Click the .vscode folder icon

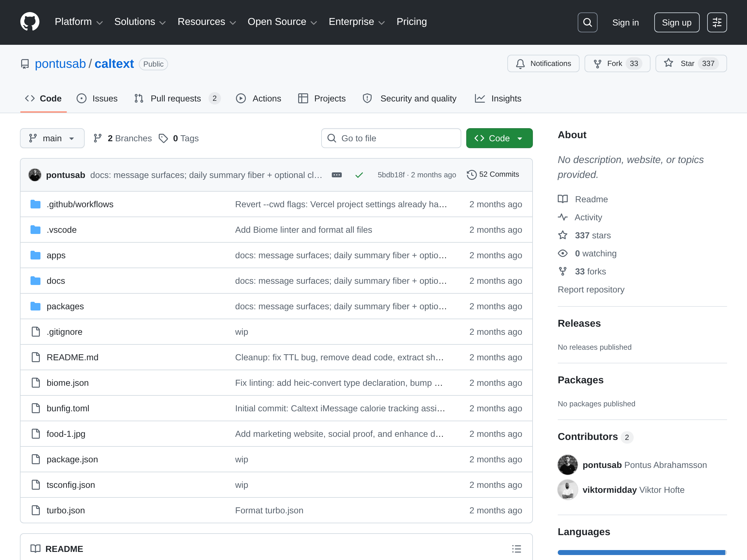point(35,230)
